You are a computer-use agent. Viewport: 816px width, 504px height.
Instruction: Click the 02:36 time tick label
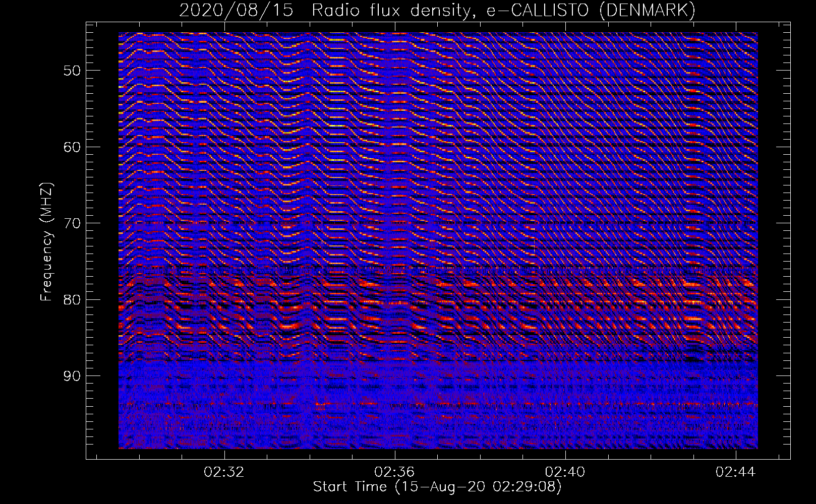pyautogui.click(x=394, y=472)
